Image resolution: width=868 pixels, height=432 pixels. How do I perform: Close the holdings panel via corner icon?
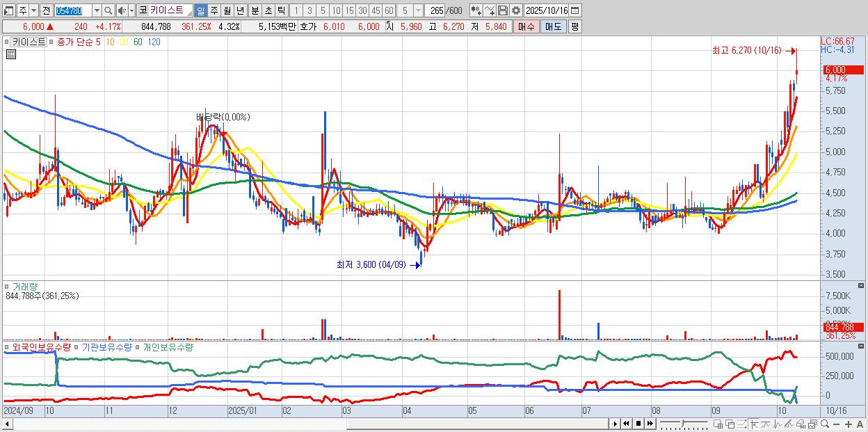click(x=862, y=346)
